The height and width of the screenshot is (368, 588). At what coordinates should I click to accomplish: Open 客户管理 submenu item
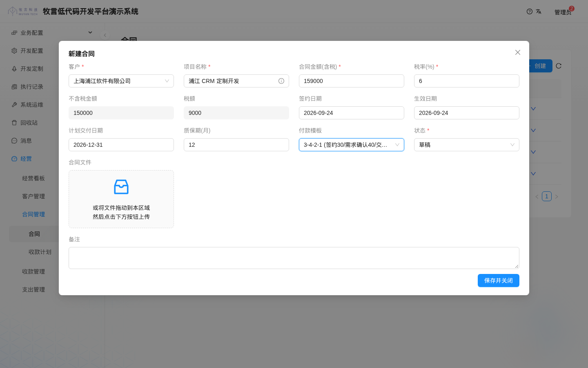pos(33,196)
